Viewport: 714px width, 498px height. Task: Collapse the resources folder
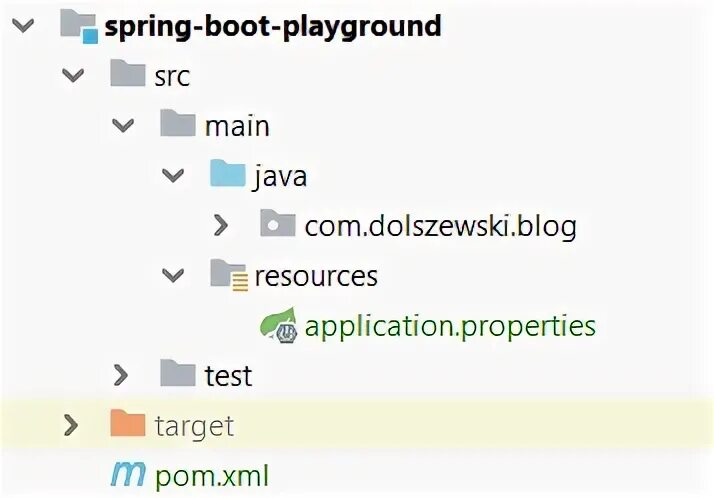tap(172, 275)
